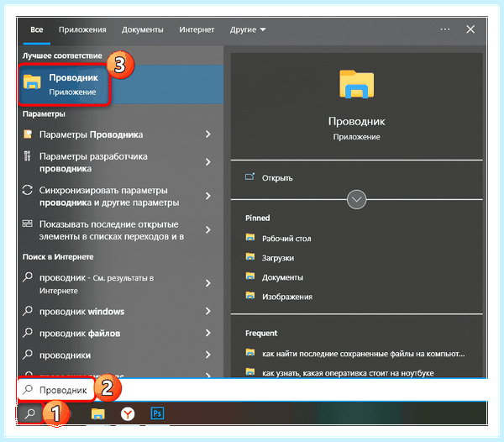Select the проводник - См. результаты в Интернете result
The image size is (504, 442).
121,283
